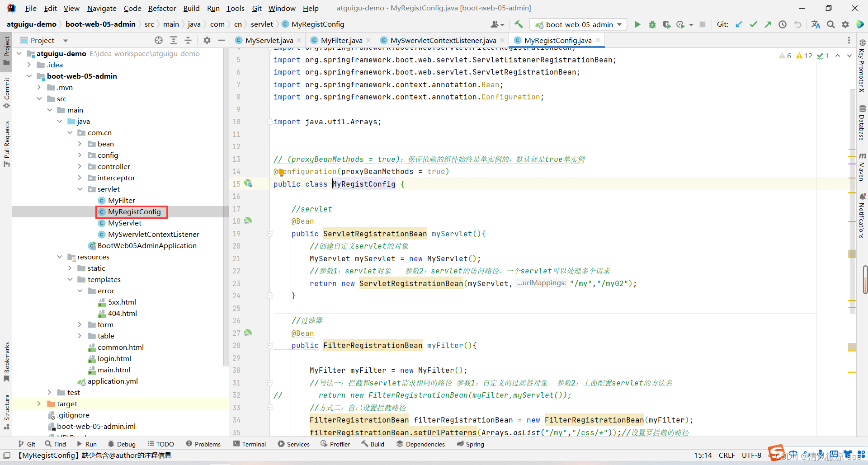The width and height of the screenshot is (868, 465).
Task: Toggle the Commit tool window
Action: (x=6, y=93)
